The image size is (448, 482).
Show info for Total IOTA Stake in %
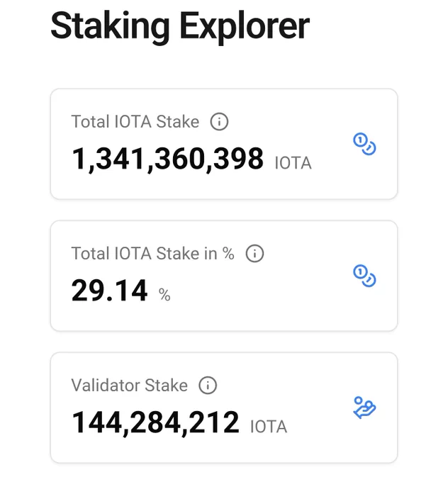pyautogui.click(x=254, y=253)
